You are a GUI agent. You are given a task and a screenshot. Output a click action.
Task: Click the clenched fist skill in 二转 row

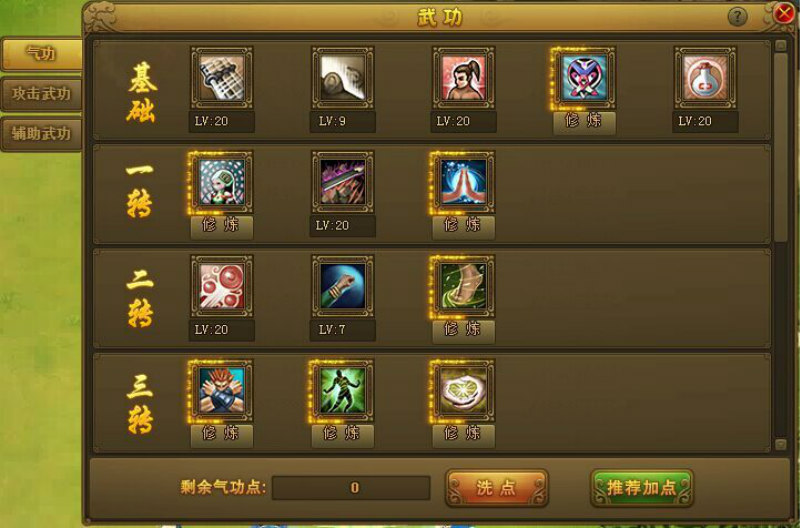342,286
